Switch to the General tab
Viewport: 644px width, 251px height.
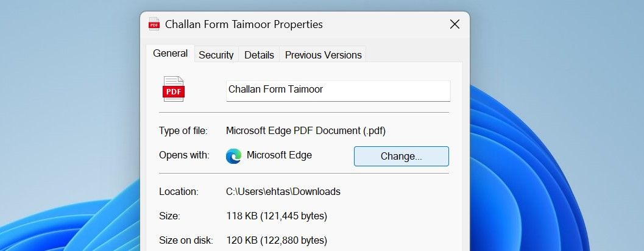170,54
